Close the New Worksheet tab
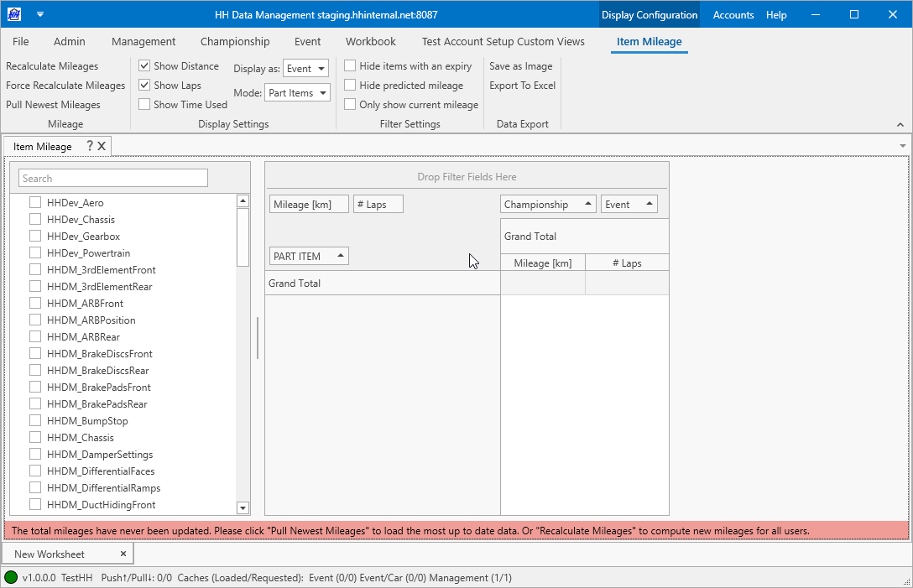 pyautogui.click(x=123, y=554)
